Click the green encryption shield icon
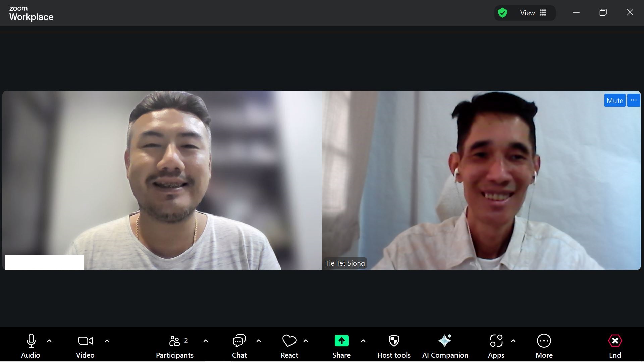This screenshot has width=644, height=362. 502,13
